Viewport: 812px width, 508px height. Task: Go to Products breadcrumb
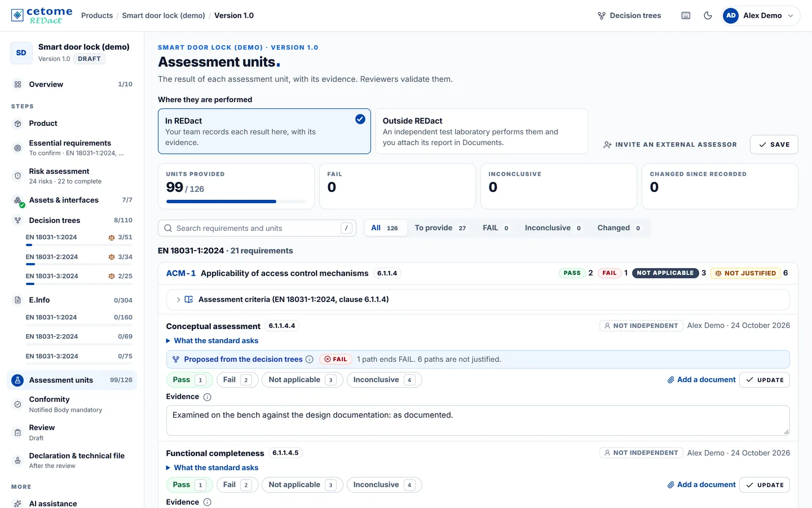pyautogui.click(x=97, y=16)
